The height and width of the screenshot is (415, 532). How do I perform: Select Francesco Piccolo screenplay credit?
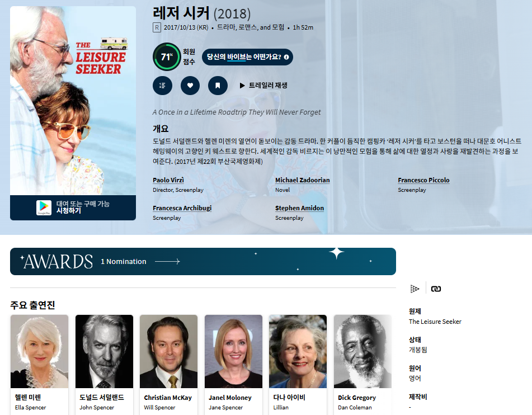click(423, 180)
